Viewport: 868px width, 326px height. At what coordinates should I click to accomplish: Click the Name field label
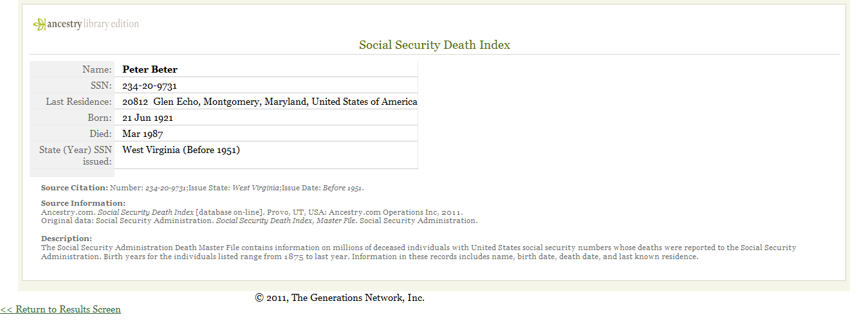pyautogui.click(x=97, y=69)
